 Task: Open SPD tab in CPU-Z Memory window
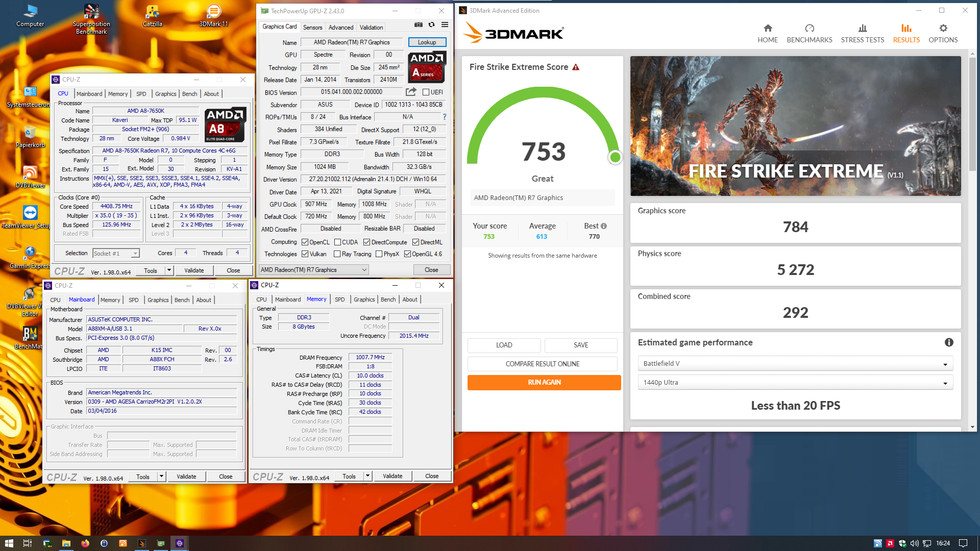(x=339, y=299)
